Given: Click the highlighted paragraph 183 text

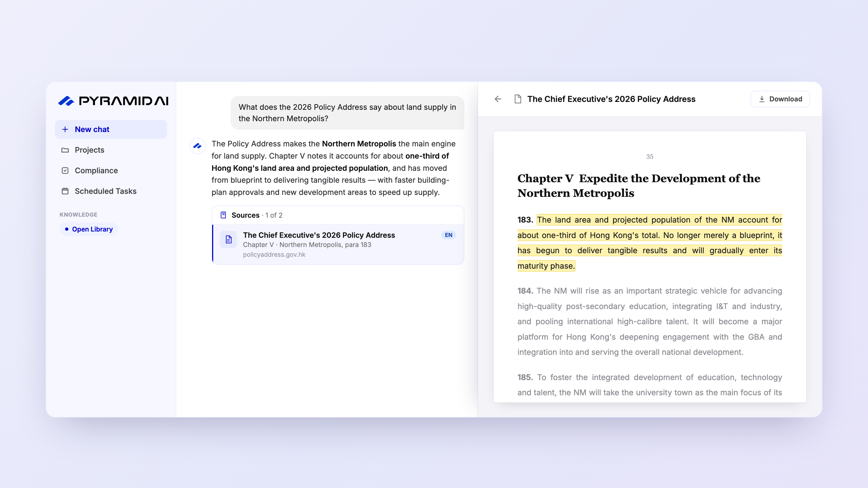Looking at the screenshot, I should click(650, 243).
